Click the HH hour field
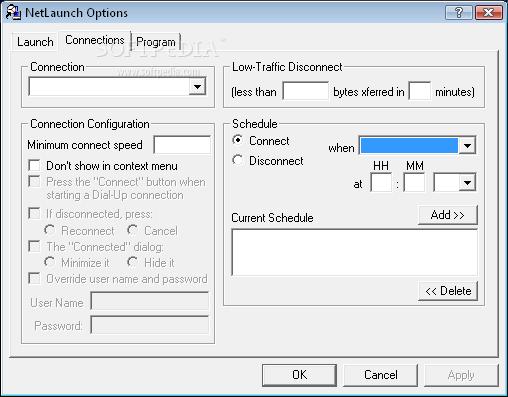 [381, 183]
